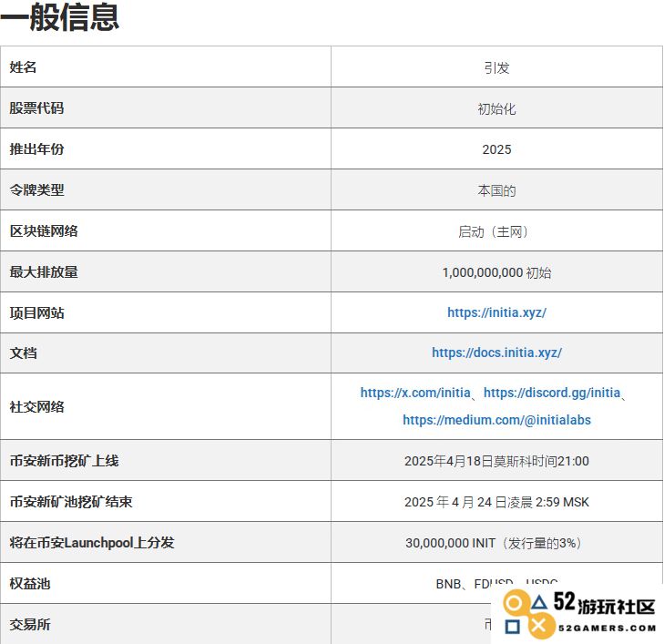664x644 pixels.
Task: Open the https://initia.xyz/ project website link
Action: point(496,312)
